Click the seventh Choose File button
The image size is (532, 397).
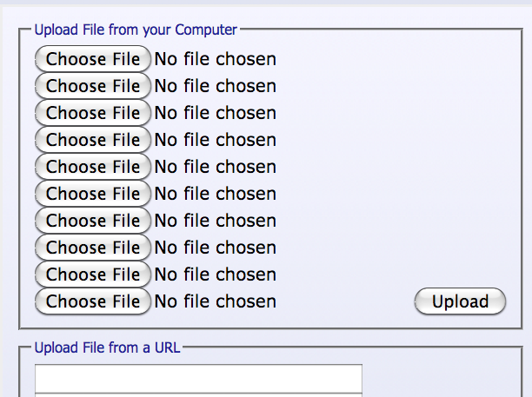point(93,221)
